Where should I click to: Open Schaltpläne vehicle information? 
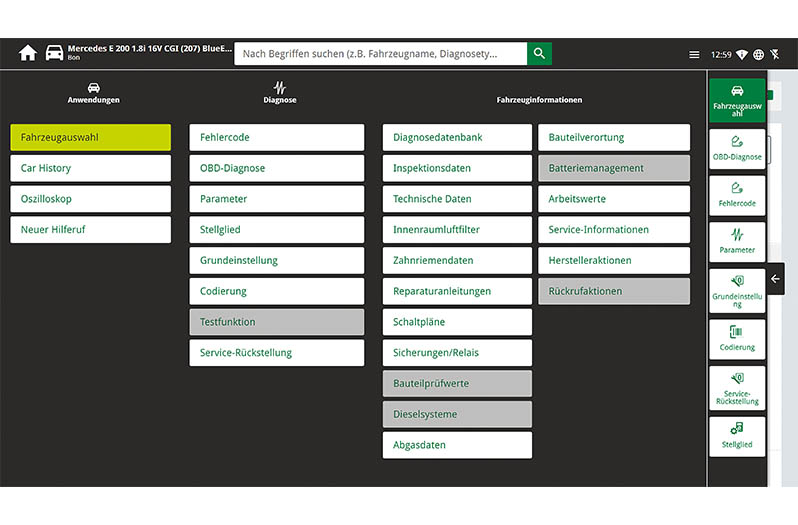[x=457, y=322]
